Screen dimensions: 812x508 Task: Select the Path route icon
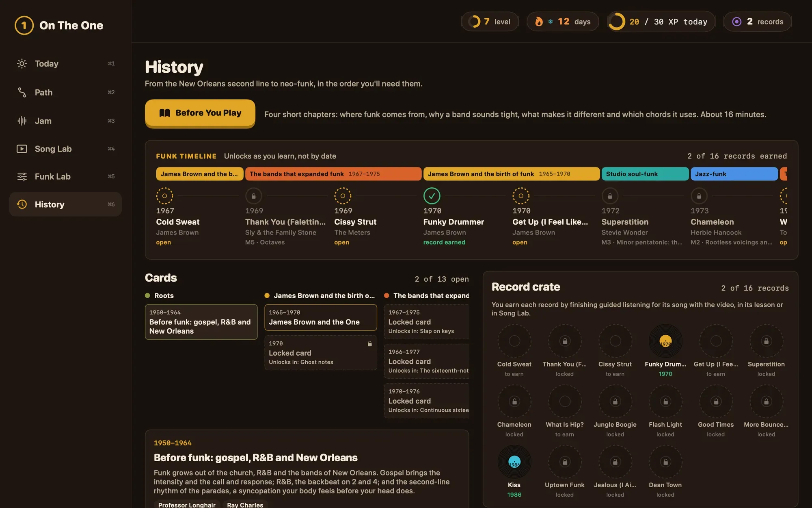pos(22,92)
